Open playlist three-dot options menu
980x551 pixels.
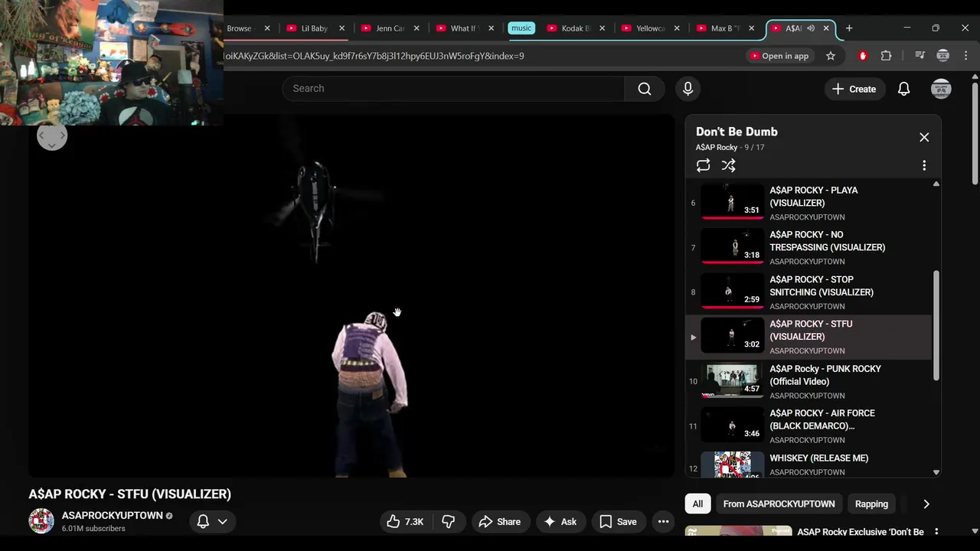pyautogui.click(x=924, y=165)
